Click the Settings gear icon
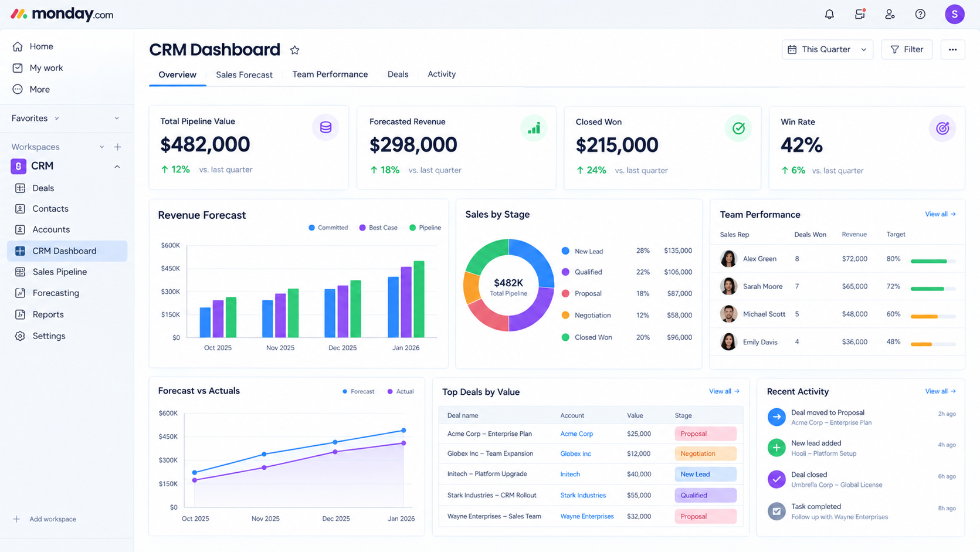Viewport: 980px width, 552px height. click(x=20, y=336)
